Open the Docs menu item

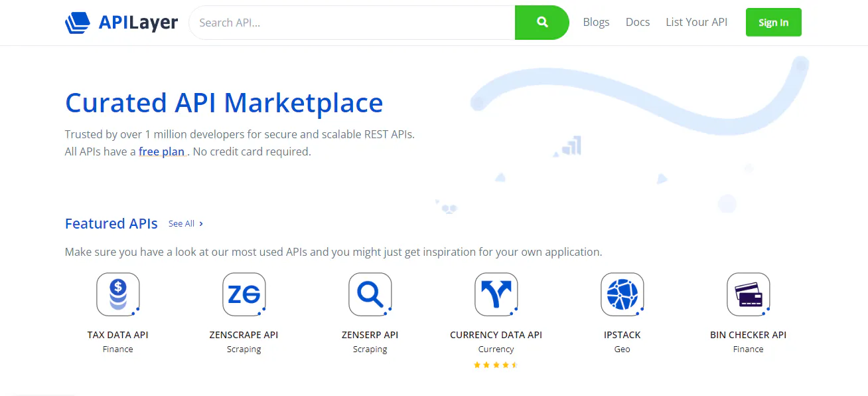[638, 22]
